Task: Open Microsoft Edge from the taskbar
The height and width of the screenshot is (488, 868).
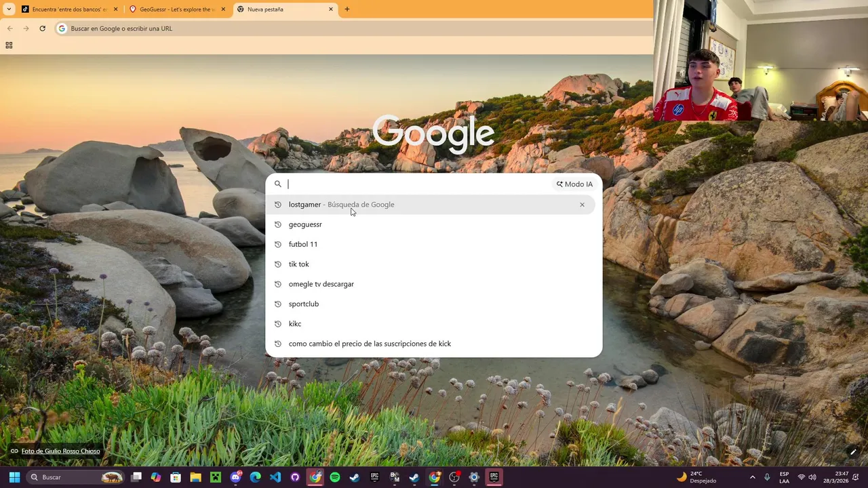Action: coord(255,477)
